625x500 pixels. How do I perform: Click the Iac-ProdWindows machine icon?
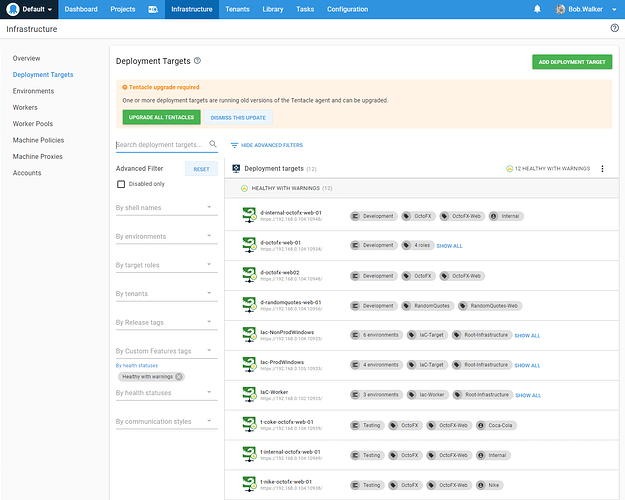pyautogui.click(x=249, y=364)
